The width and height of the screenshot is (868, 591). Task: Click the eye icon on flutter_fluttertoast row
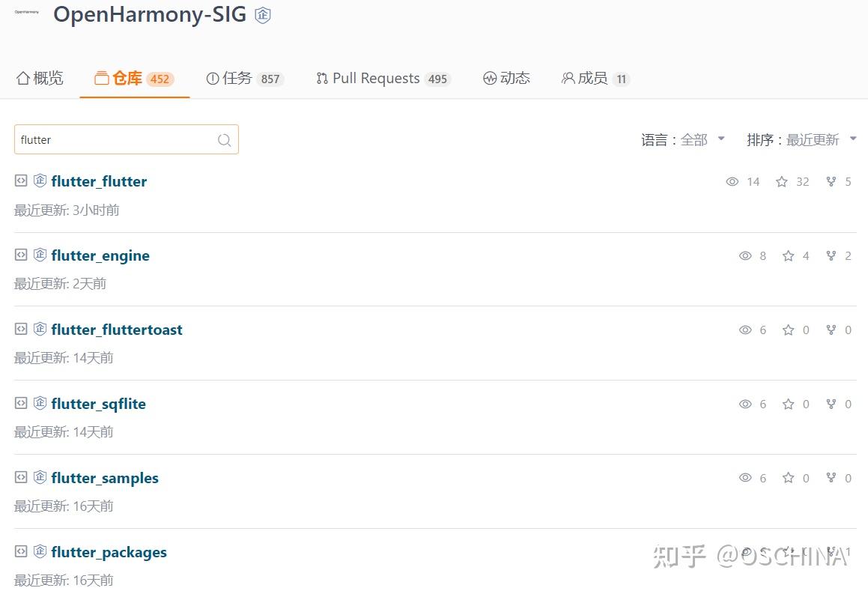745,330
